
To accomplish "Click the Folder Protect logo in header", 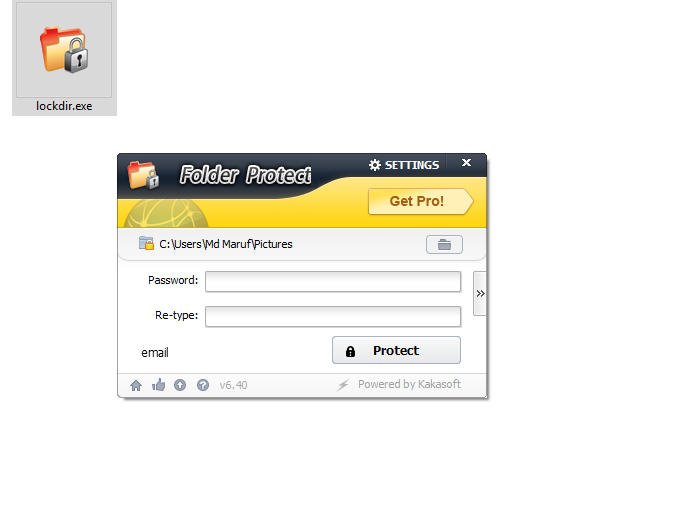I will tap(143, 175).
